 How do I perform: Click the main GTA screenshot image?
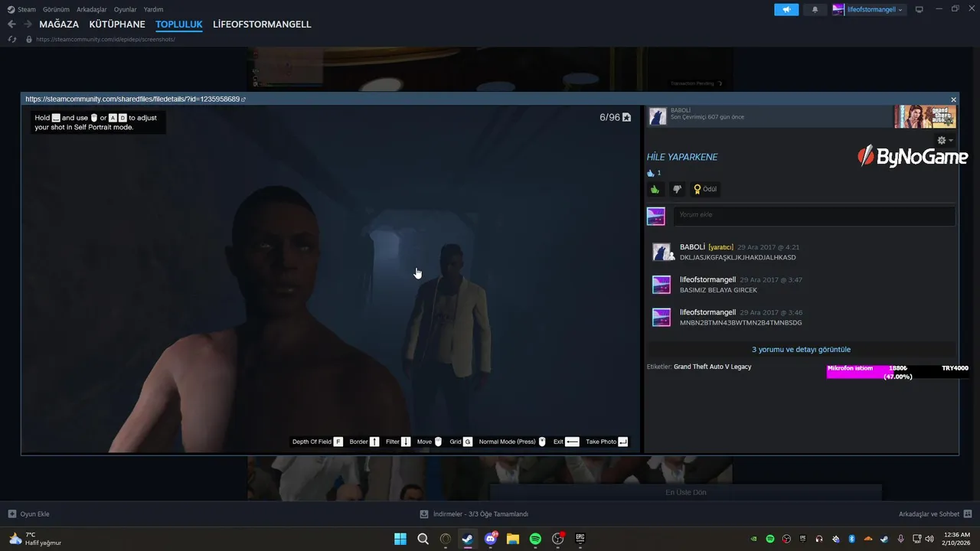[x=331, y=279]
